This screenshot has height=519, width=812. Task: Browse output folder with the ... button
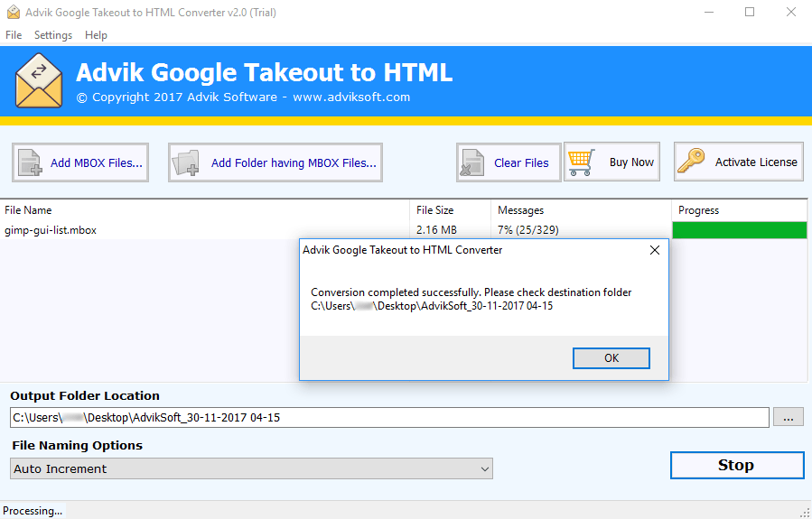[x=789, y=417]
